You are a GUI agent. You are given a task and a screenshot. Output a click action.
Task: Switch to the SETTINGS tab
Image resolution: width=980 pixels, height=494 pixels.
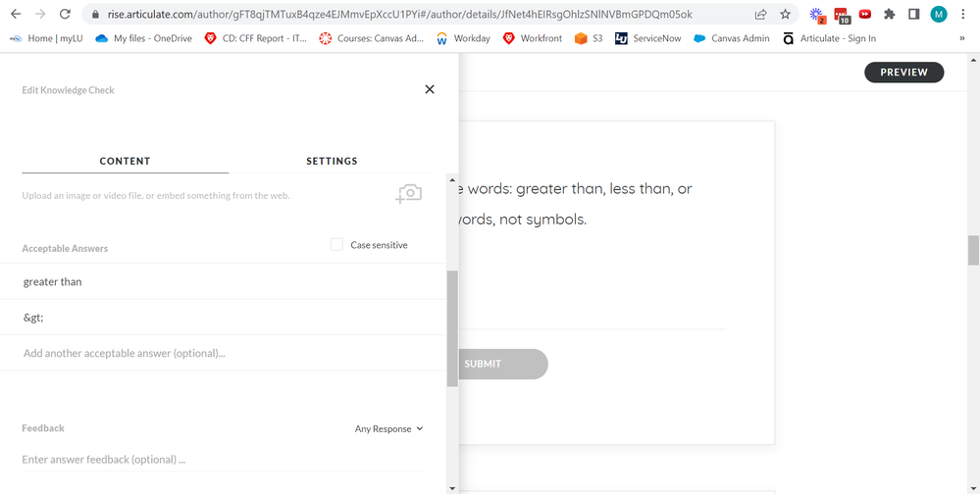332,161
